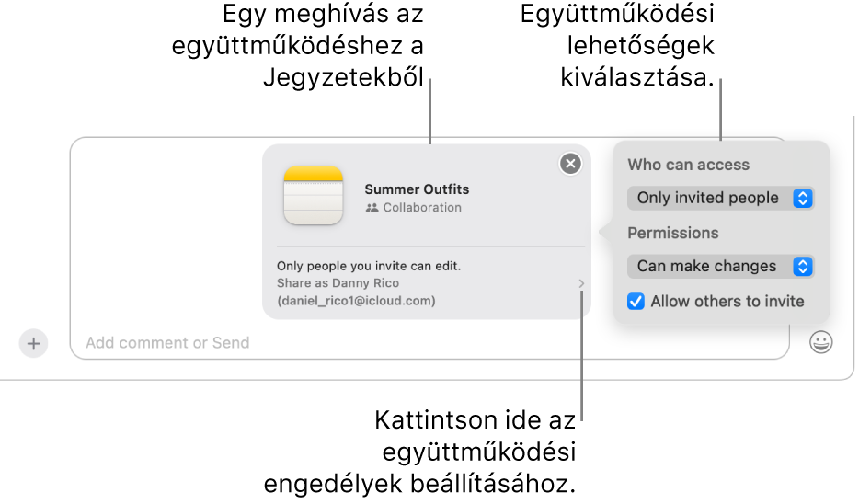Screen dimensions: 859x504
Task: Click the "Collaboration" label under the title
Action: (422, 208)
